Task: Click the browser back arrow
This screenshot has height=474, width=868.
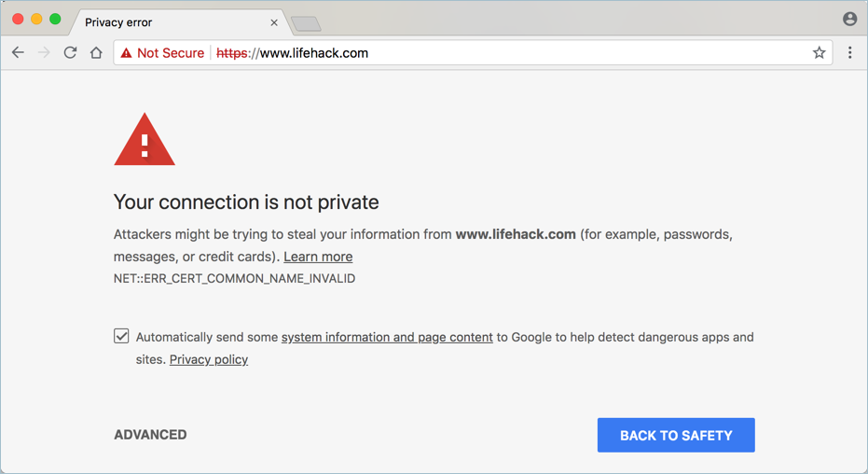Action: pos(18,53)
